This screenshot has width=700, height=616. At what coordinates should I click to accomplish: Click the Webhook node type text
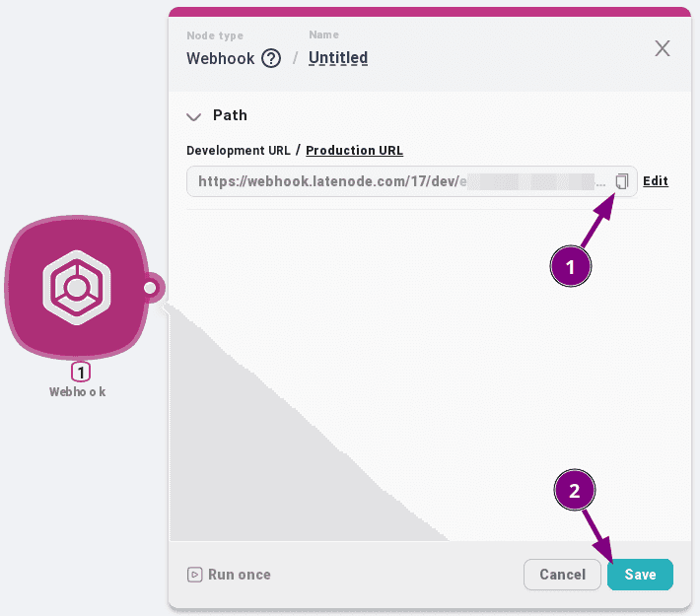pyautogui.click(x=220, y=58)
